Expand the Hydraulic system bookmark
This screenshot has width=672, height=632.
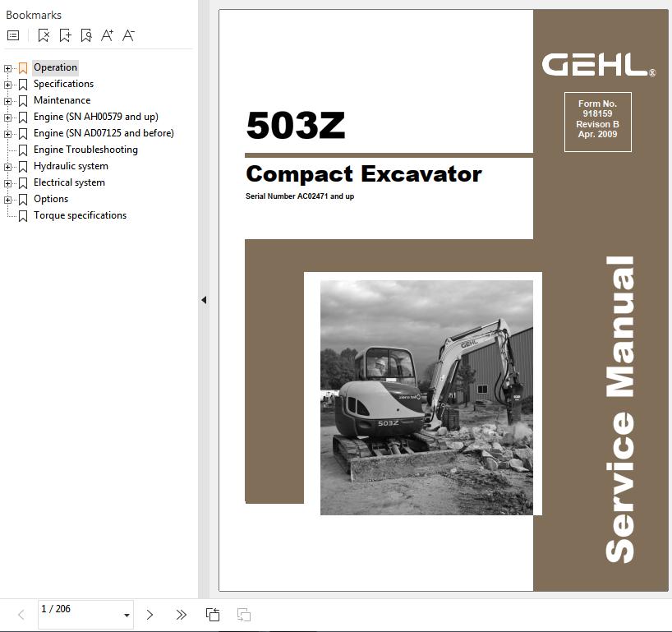tap(7, 167)
